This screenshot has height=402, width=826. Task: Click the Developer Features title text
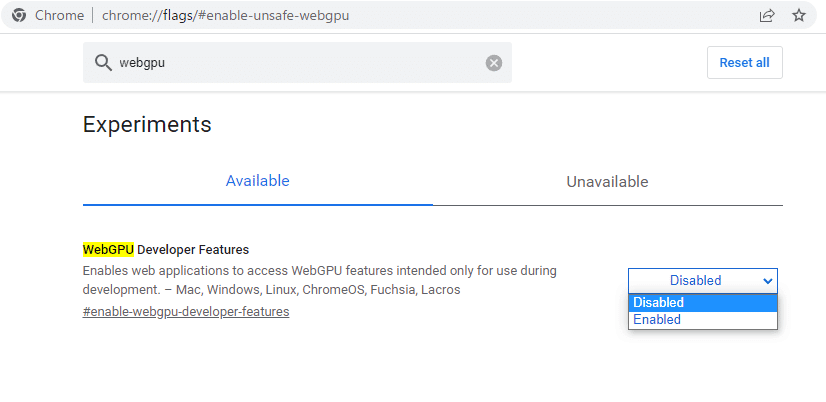point(193,249)
